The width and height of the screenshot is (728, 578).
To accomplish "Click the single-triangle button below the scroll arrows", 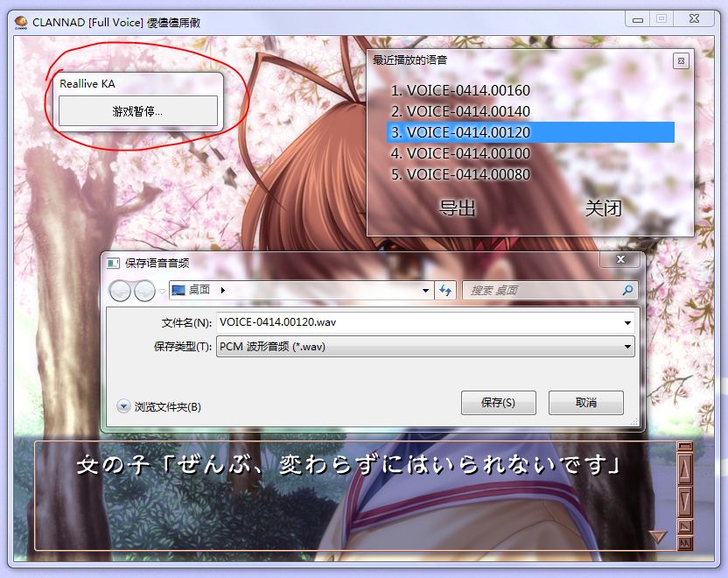I will click(x=685, y=526).
